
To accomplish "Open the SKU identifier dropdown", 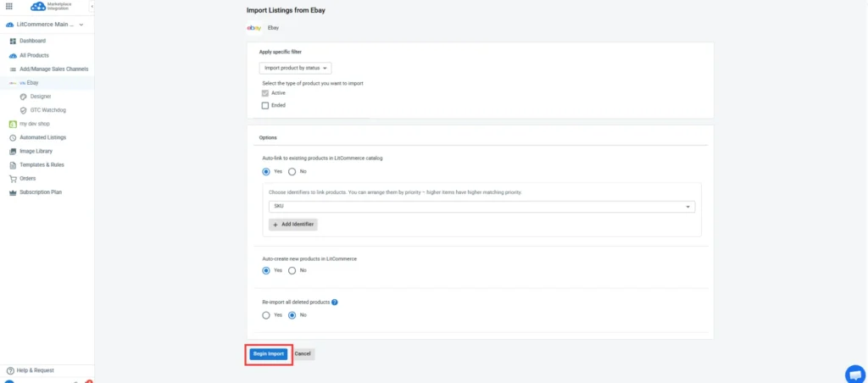I will click(481, 207).
